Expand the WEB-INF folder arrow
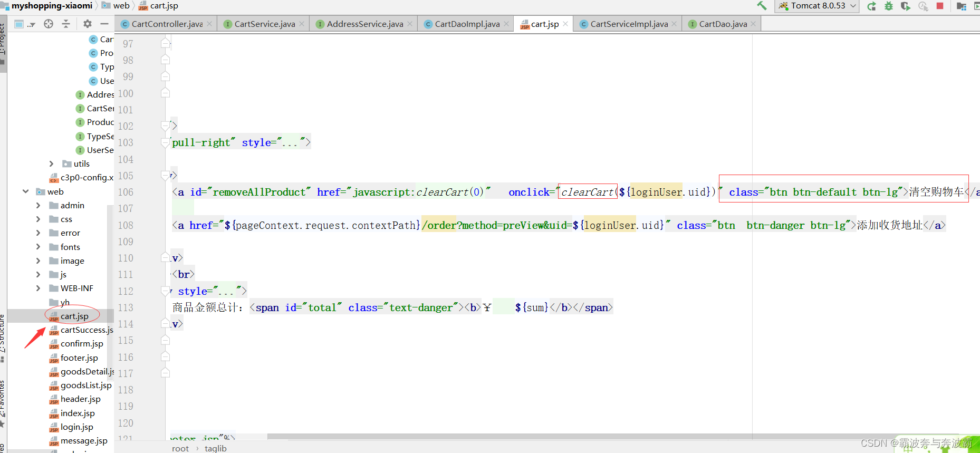The width and height of the screenshot is (980, 453). (x=38, y=288)
